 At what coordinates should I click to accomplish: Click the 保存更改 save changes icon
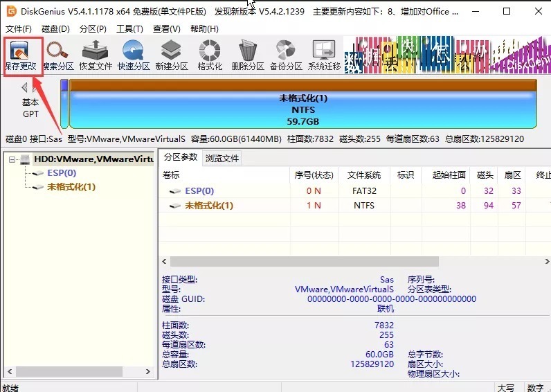pyautogui.click(x=21, y=55)
